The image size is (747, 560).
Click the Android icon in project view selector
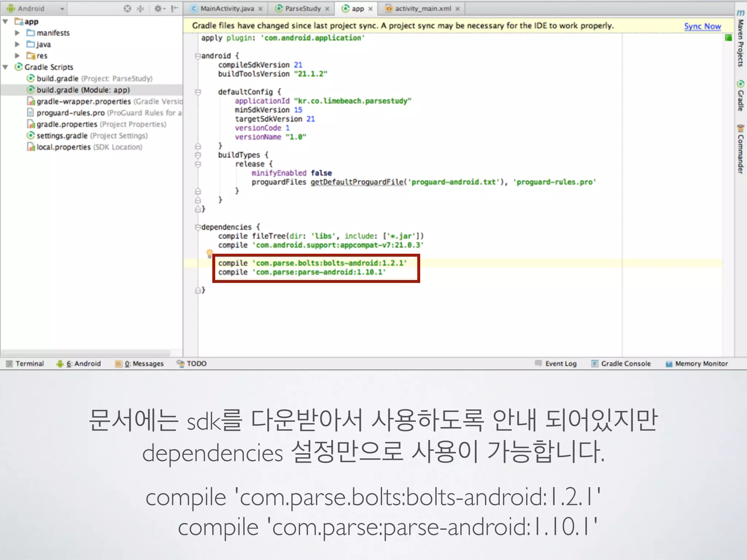[x=11, y=8]
